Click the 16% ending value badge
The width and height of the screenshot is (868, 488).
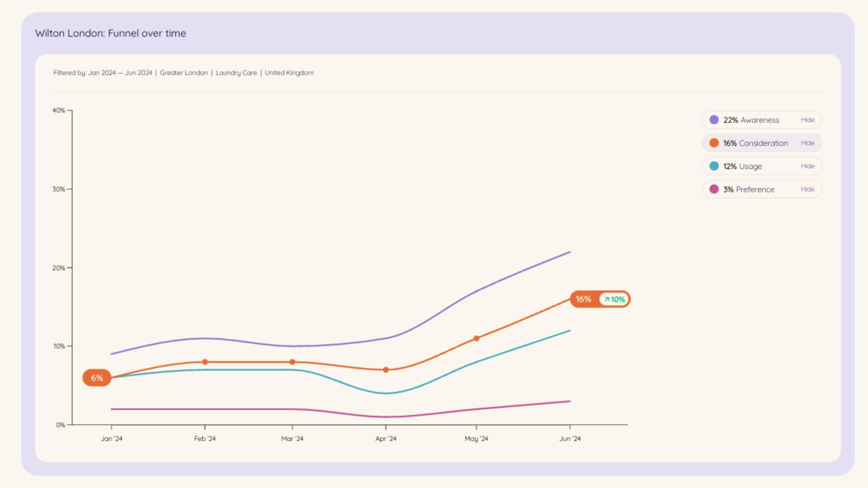583,299
